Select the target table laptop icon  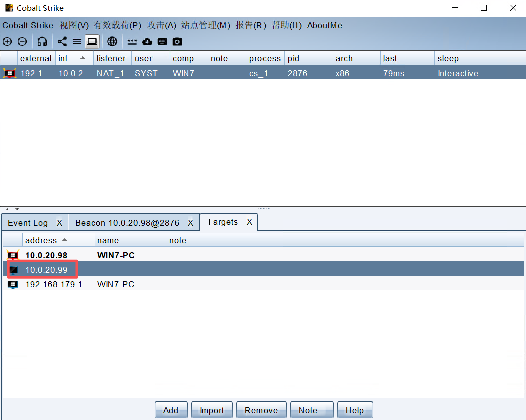click(92, 41)
